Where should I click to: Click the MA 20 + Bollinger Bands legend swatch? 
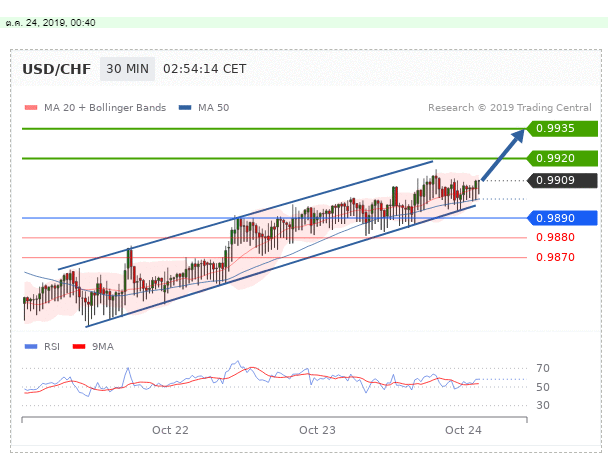tap(31, 107)
